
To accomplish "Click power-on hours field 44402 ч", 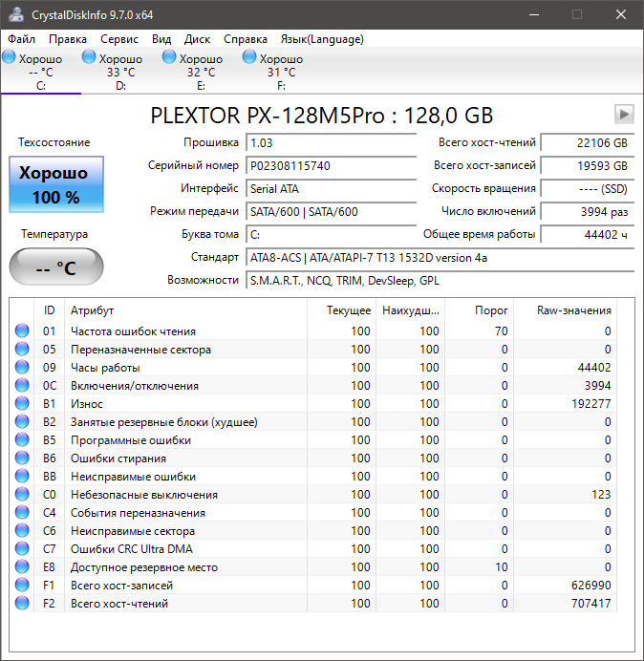I will click(x=588, y=234).
